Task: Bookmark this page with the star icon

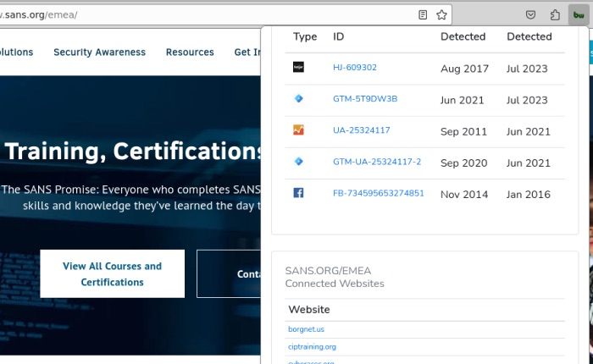Action: (x=441, y=14)
